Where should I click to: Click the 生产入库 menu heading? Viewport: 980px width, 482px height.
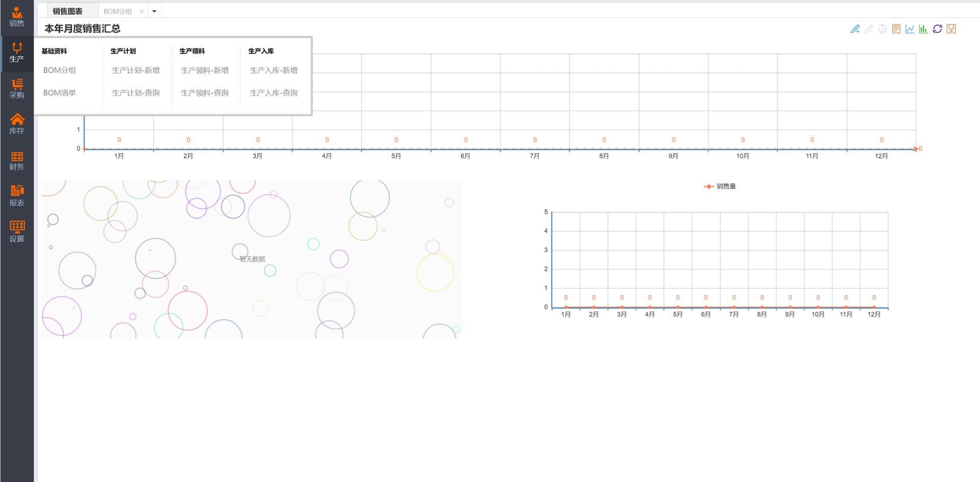coord(261,51)
